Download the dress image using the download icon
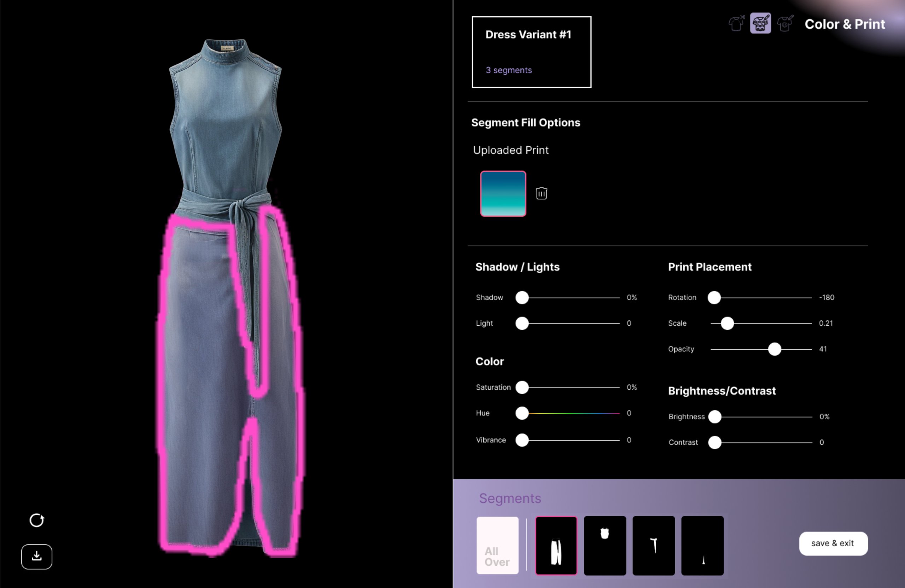This screenshot has height=588, width=905. tap(36, 557)
